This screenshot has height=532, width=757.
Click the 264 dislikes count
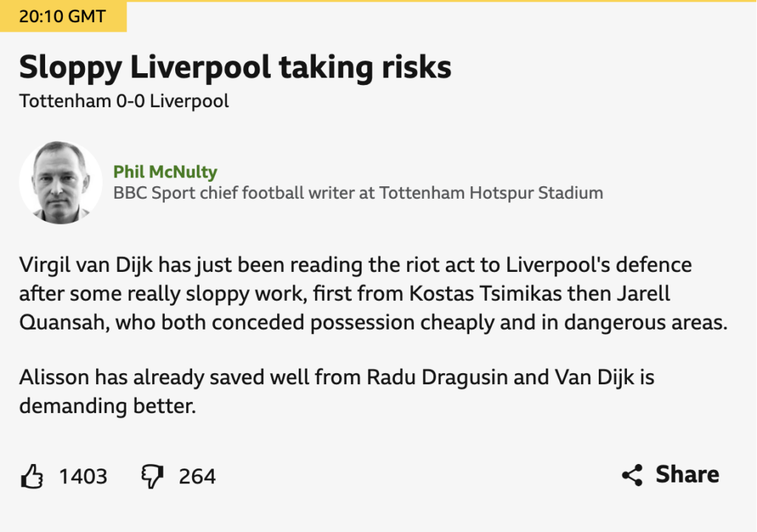pos(197,477)
